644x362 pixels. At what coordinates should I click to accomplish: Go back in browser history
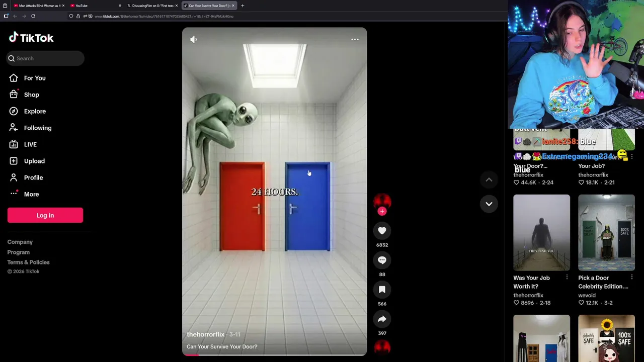[15, 16]
